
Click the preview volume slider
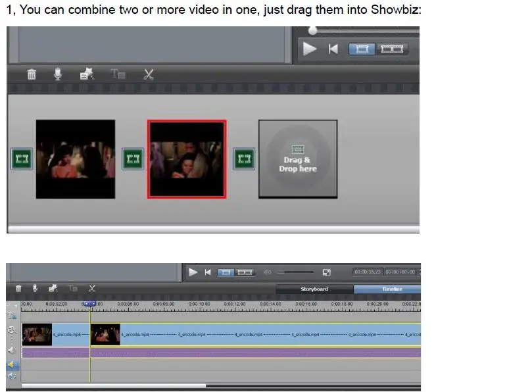(295, 272)
